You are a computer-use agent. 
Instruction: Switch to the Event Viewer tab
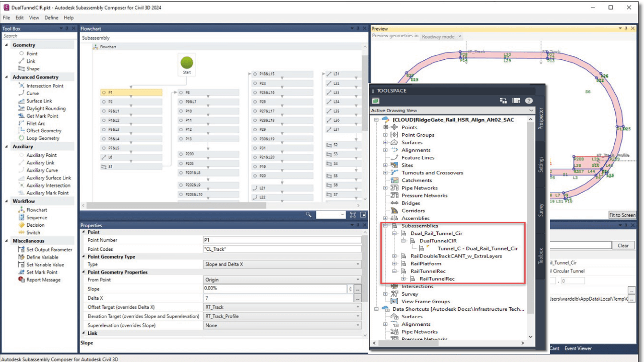click(x=578, y=348)
